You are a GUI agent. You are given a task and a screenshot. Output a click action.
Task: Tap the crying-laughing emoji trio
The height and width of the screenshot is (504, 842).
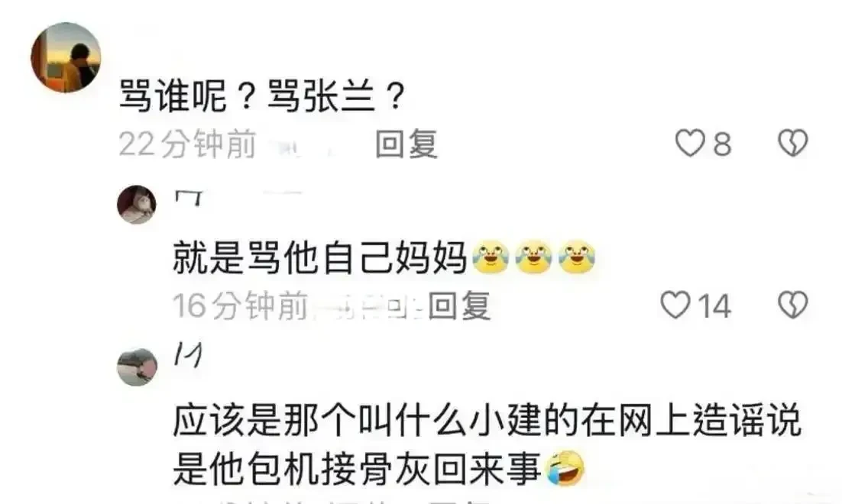(533, 257)
